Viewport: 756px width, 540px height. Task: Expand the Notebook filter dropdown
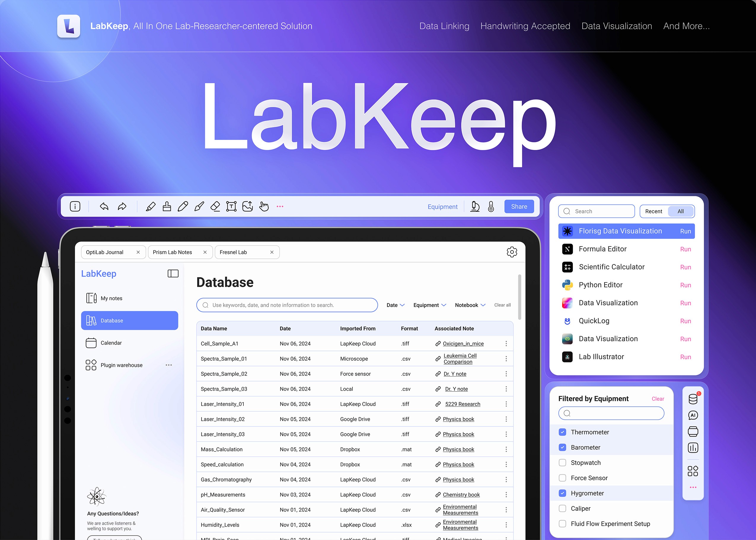[x=470, y=305]
